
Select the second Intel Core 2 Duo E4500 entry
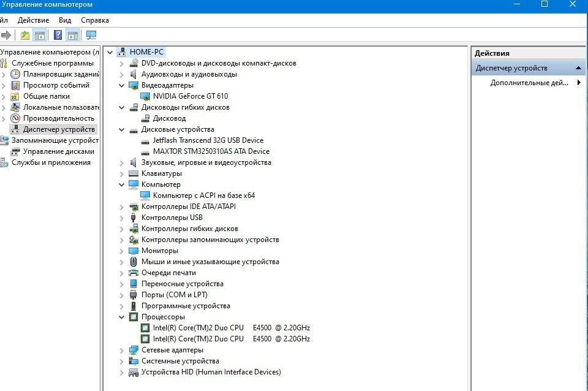(232, 339)
